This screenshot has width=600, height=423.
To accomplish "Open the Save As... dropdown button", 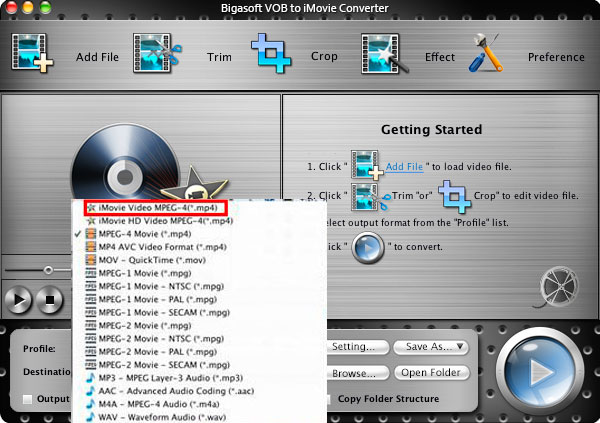I will pyautogui.click(x=431, y=347).
